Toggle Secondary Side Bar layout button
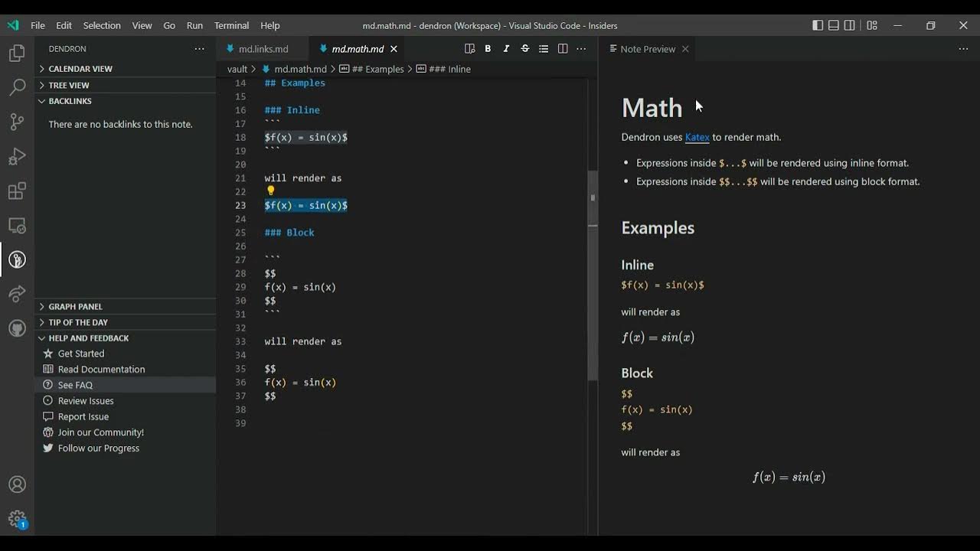This screenshot has height=551, width=980. (x=850, y=25)
